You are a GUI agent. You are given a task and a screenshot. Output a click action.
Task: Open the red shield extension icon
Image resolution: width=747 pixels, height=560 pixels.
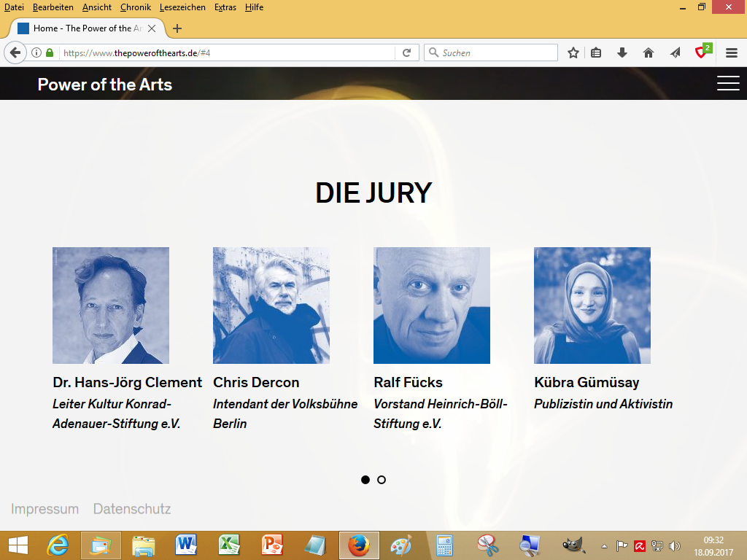703,51
